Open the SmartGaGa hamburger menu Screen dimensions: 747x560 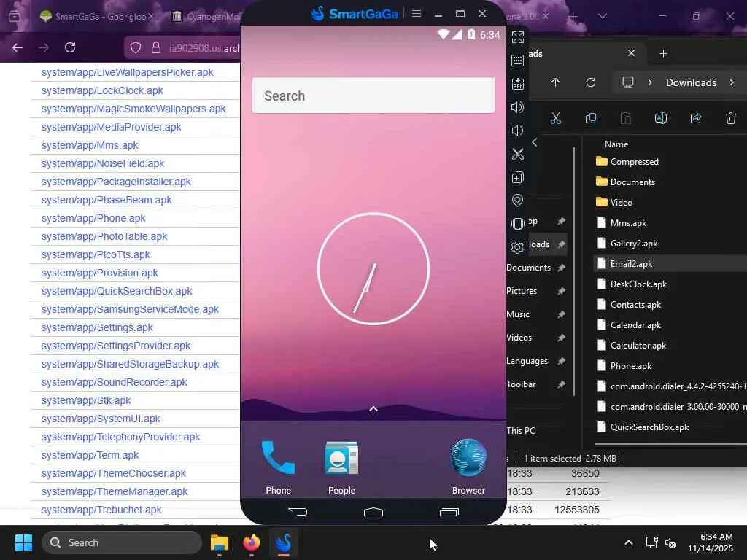[x=416, y=14]
